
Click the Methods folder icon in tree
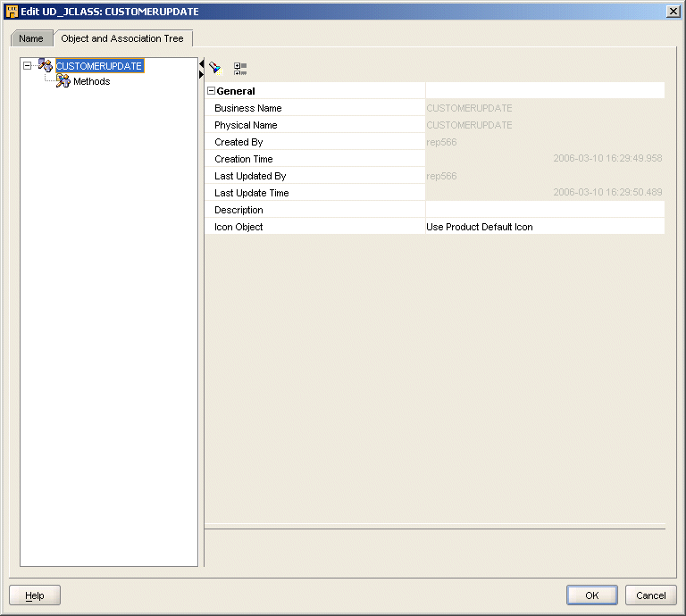click(63, 81)
